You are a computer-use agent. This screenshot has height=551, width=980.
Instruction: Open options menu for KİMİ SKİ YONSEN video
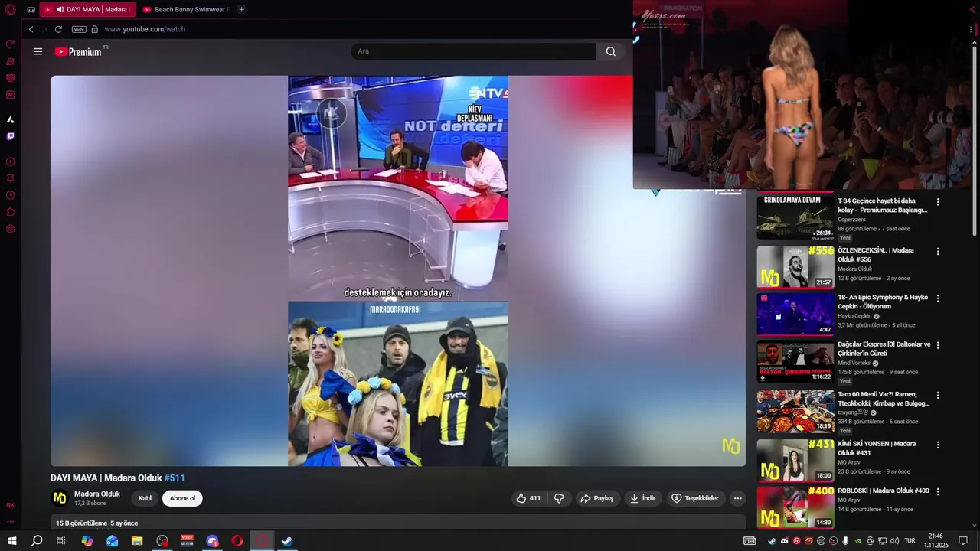(938, 445)
